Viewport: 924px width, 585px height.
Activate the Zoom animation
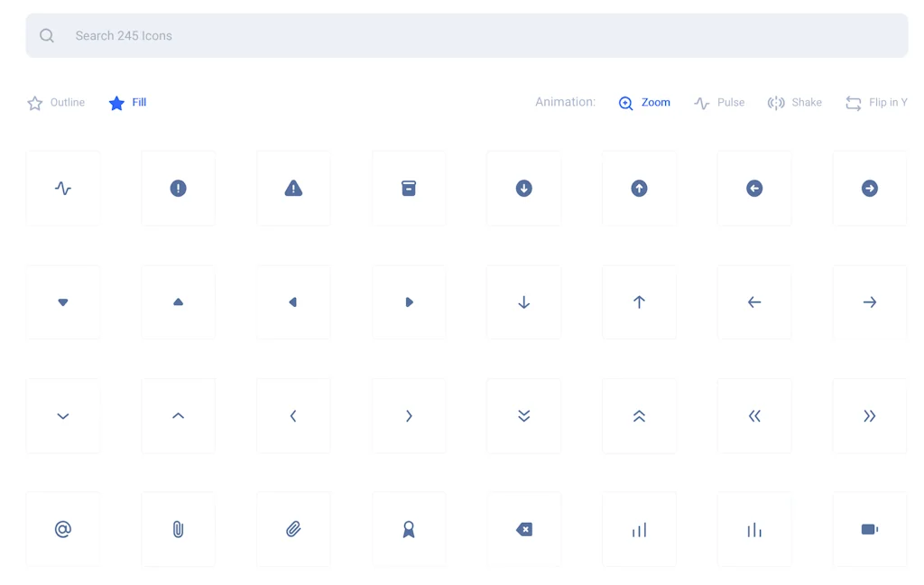(x=644, y=102)
